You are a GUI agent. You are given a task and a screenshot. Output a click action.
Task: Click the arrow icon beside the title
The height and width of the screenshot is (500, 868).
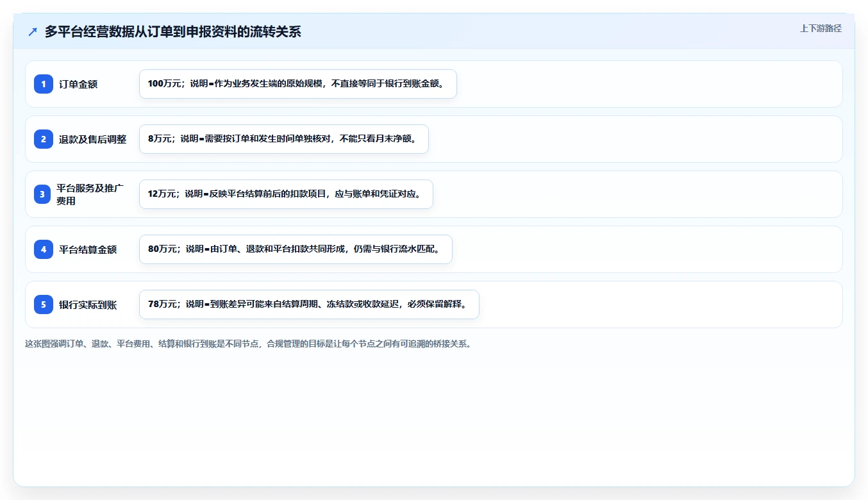(33, 31)
